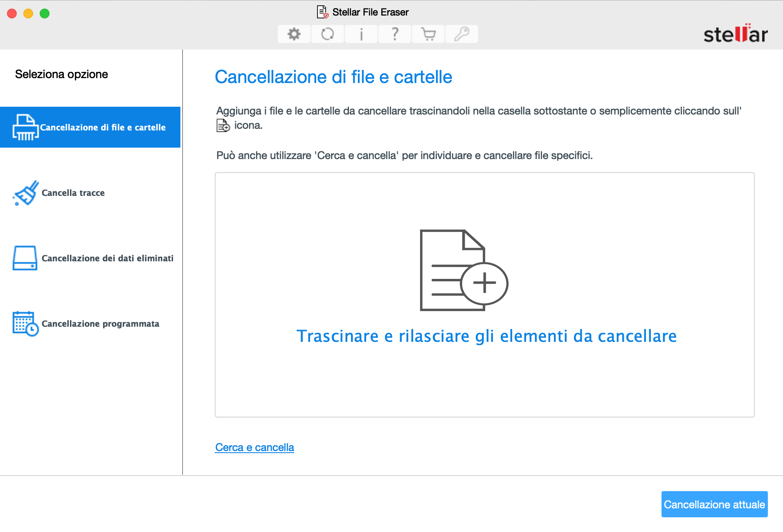Click the brush icon beside Cancella tracce
This screenshot has height=532, width=783.
point(25,193)
